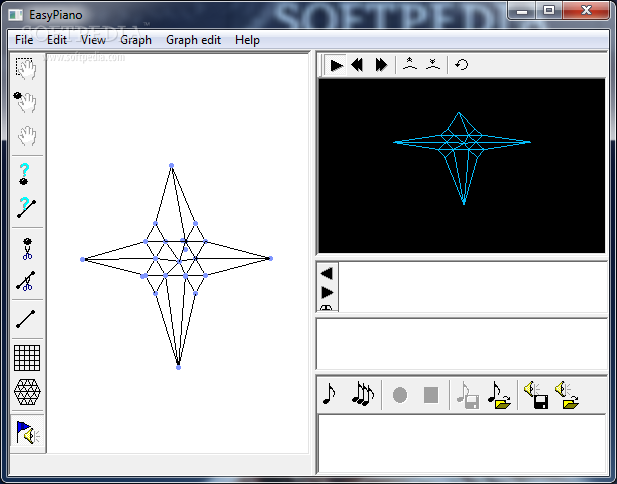Stop recording with the square button
Image resolution: width=617 pixels, height=484 pixels.
point(431,395)
